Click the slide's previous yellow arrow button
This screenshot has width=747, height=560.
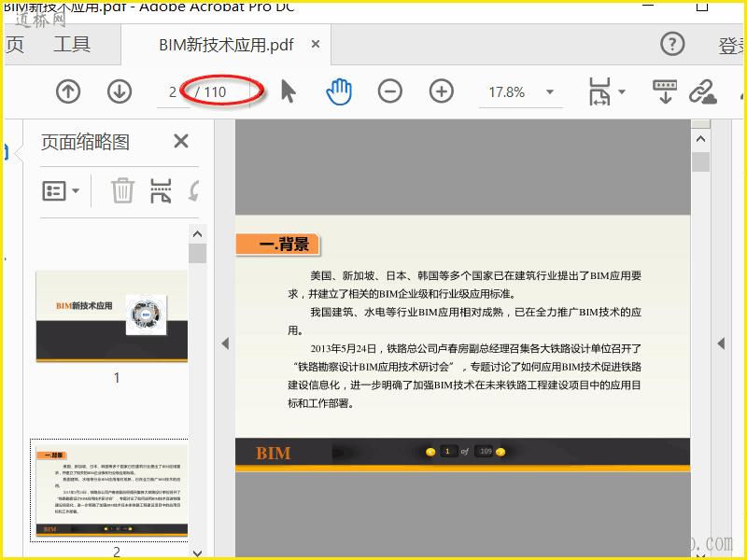coord(430,452)
